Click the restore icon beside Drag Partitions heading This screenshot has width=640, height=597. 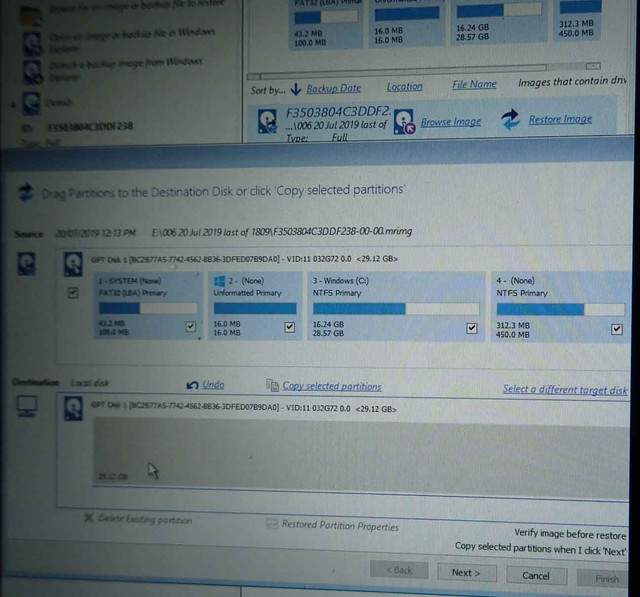pos(26,193)
